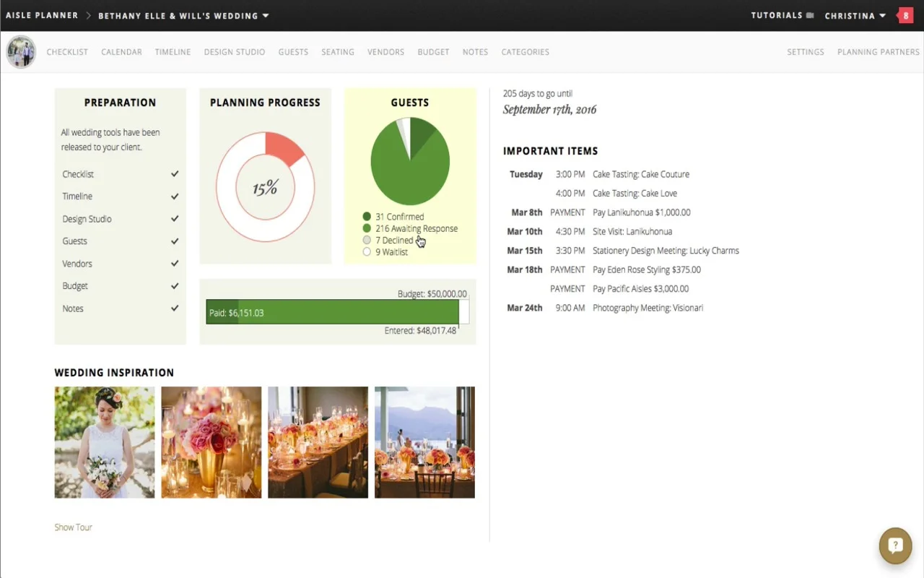Open Cake Tasting: Cake Love item
The height and width of the screenshot is (578, 924).
635,194
